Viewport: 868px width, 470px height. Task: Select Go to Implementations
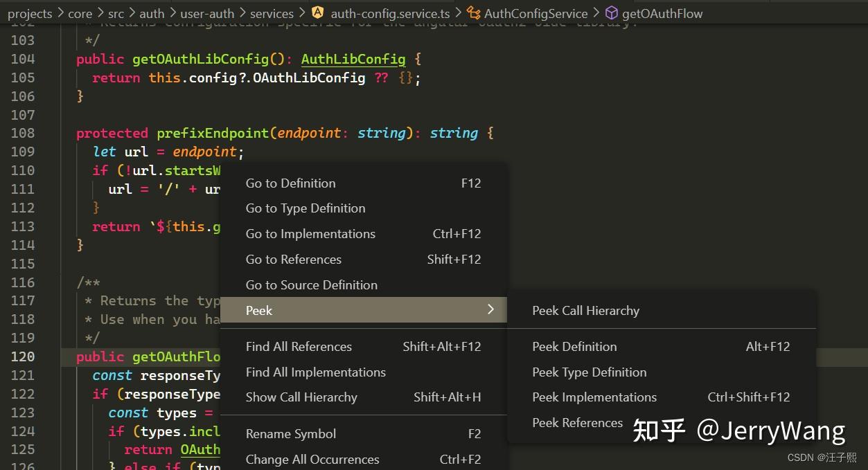coord(310,233)
